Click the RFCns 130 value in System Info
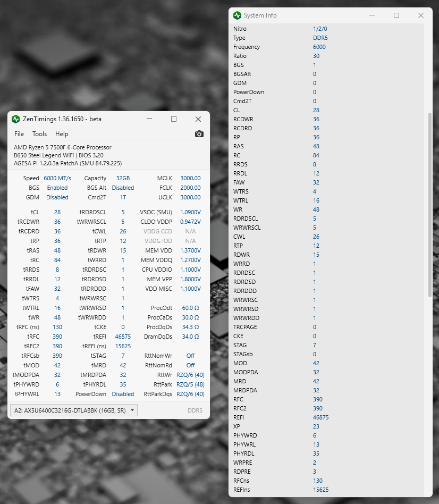Screen dimensions: 439x504 (317, 481)
